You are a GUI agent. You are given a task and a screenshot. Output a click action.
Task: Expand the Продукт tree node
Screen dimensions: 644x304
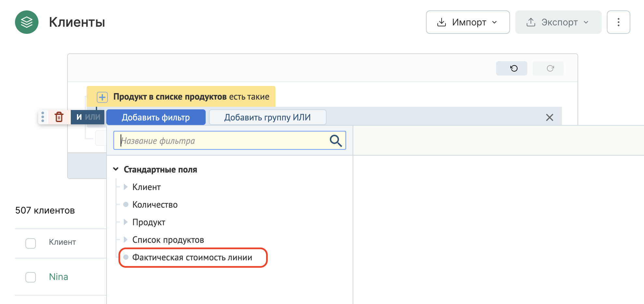[125, 222]
